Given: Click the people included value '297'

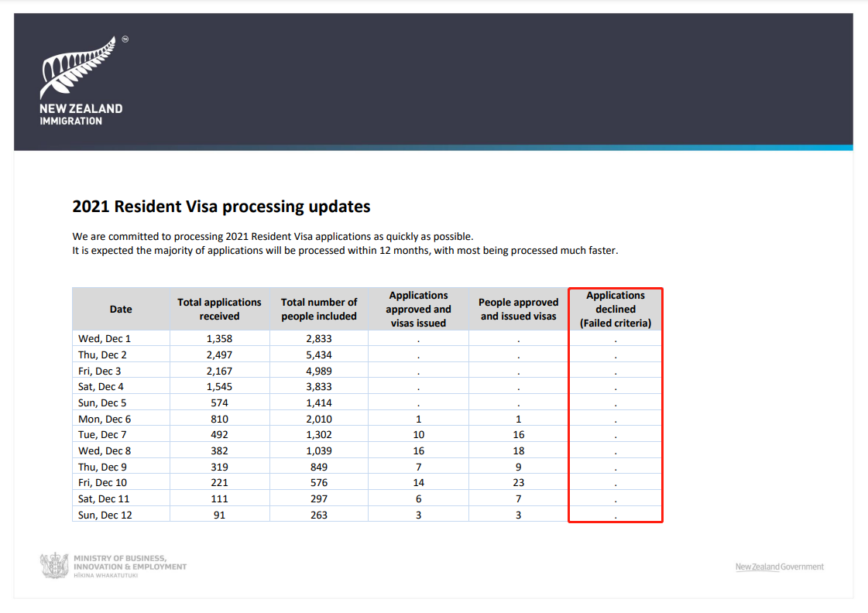Looking at the screenshot, I should point(319,498).
